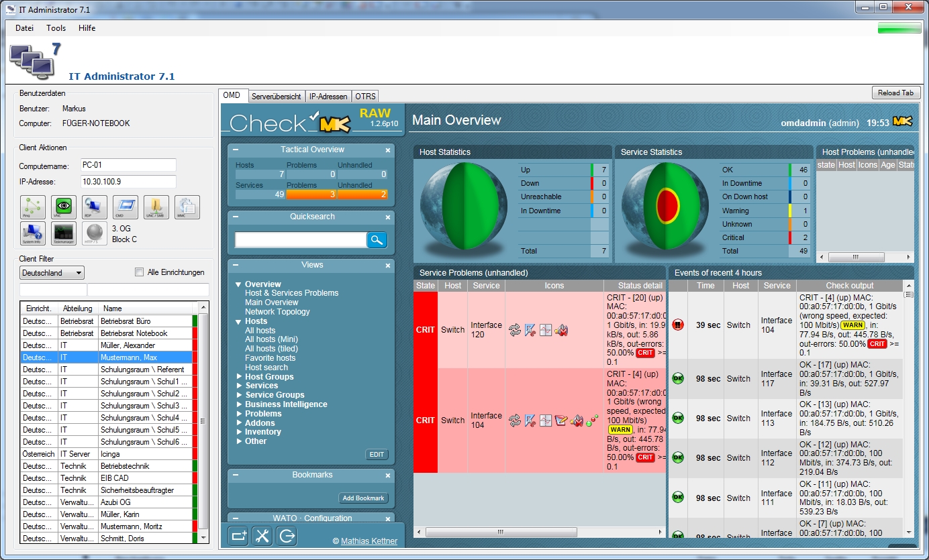Screen dimensions: 929x560
Task: Click the Reload Tab button
Action: (895, 93)
